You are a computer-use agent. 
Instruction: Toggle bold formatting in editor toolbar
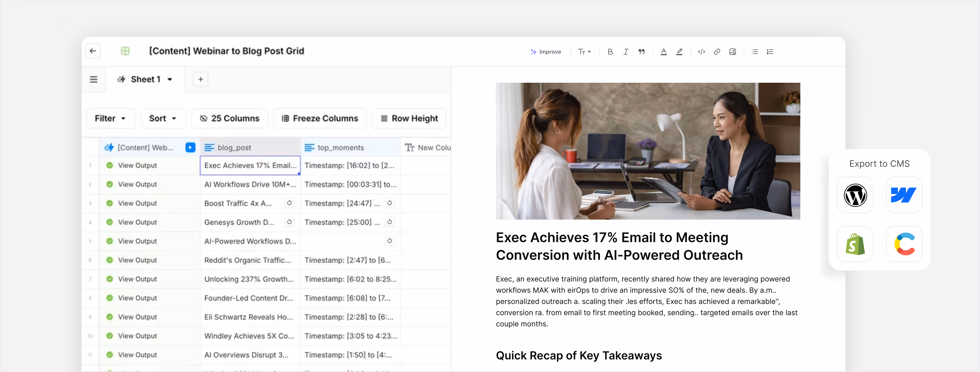coord(610,52)
